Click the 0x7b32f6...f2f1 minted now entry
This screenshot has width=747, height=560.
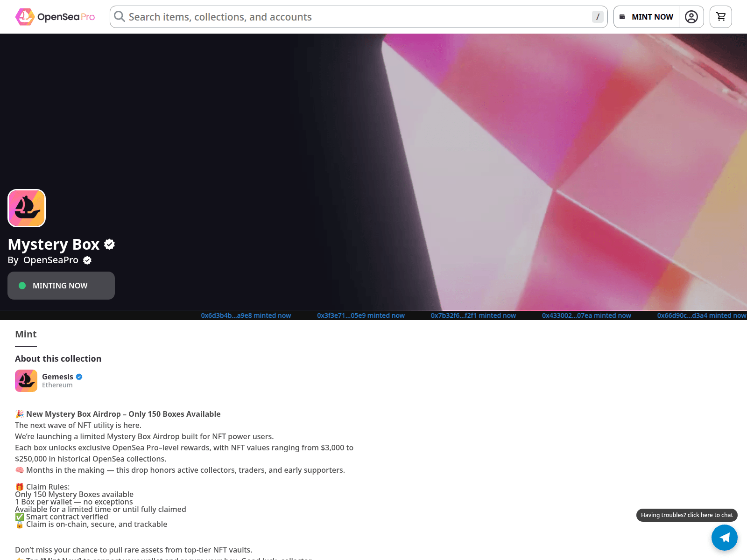473,315
